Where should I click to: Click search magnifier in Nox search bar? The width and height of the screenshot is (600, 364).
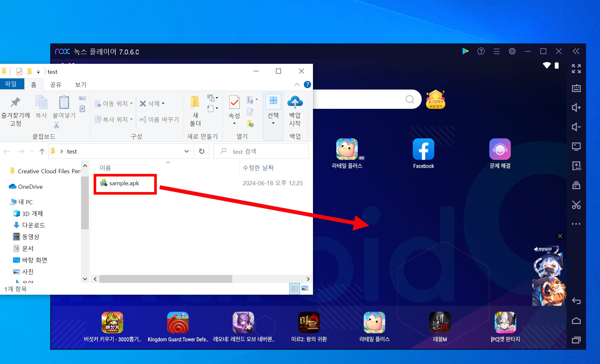410,99
